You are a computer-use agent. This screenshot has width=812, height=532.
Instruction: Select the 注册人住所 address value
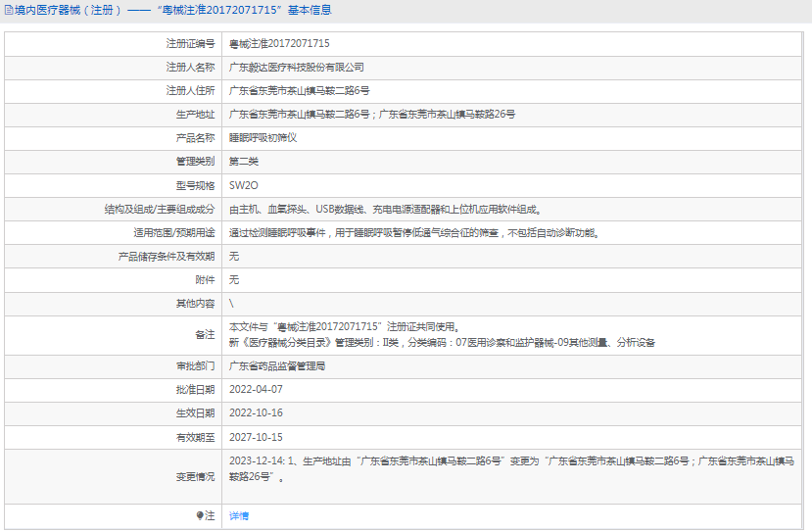point(300,91)
